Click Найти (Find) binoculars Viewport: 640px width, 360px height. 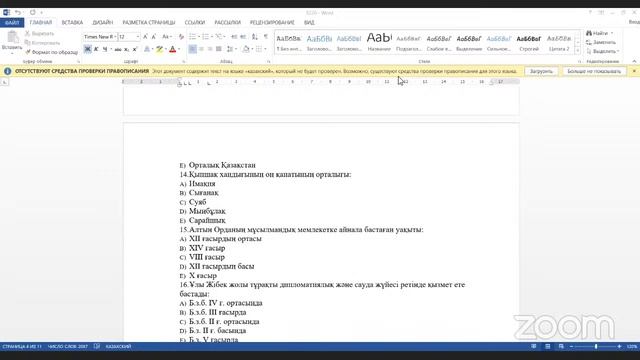[x=599, y=33]
